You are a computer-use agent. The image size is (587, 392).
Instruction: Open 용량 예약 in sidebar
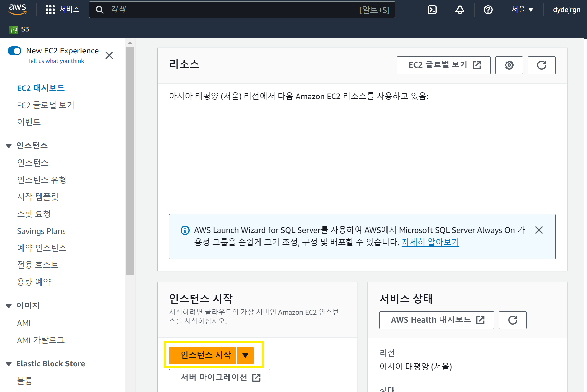[x=34, y=282]
